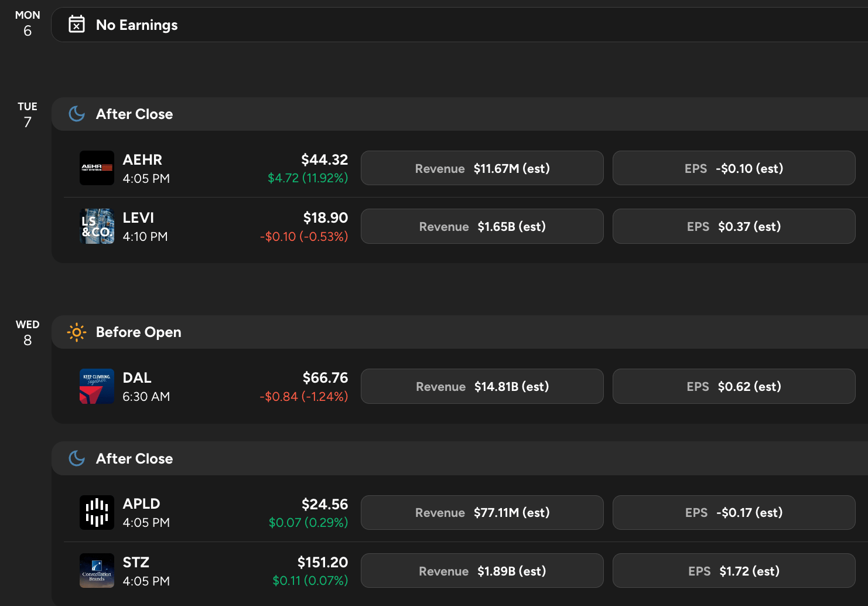
Task: Open the LEVI ticker symbol
Action: 138,217
